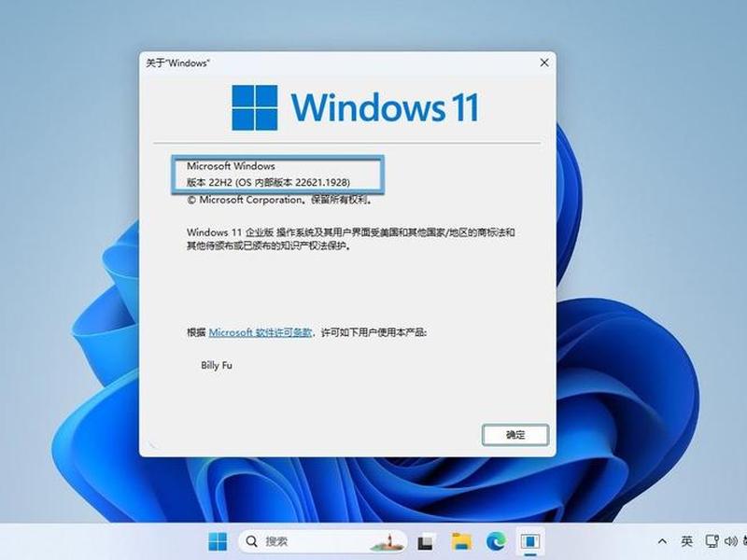Open network settings from the tray icon
The width and height of the screenshot is (747, 560).
pyautogui.click(x=712, y=541)
